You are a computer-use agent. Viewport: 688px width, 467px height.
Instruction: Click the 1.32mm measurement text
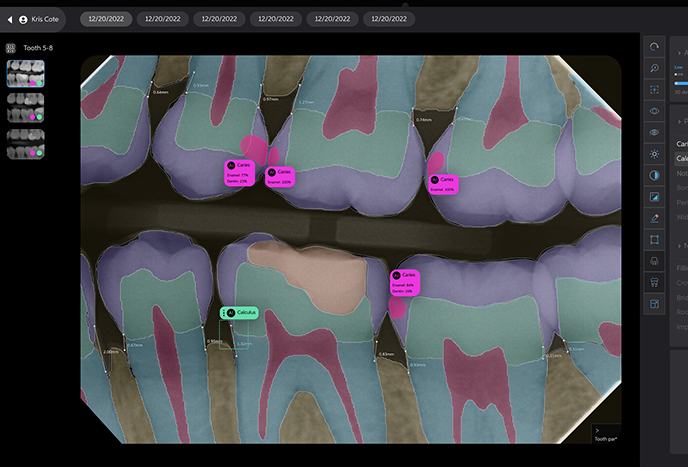[245, 344]
